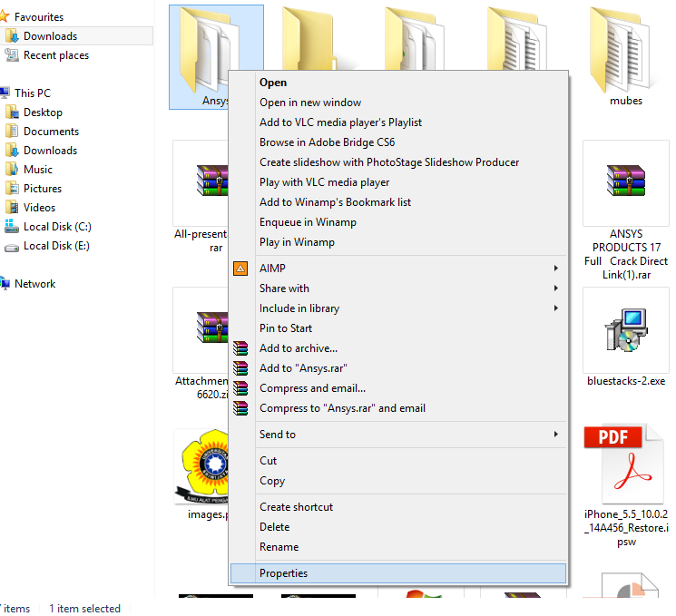Click the Local Disk (C:) drive icon
The height and width of the screenshot is (616, 676).
12,226
